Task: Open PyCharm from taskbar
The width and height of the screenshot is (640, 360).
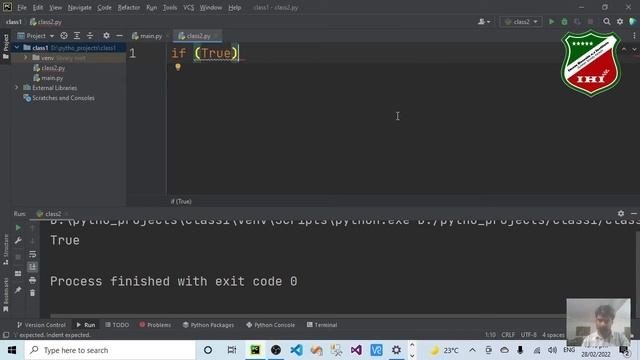Action: pyautogui.click(x=255, y=350)
